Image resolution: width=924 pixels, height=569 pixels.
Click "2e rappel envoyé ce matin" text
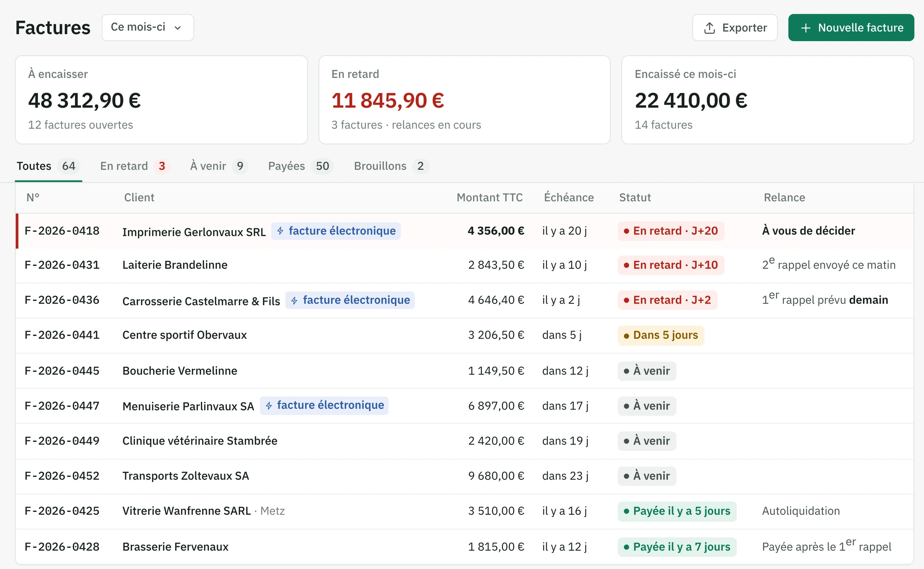point(829,265)
